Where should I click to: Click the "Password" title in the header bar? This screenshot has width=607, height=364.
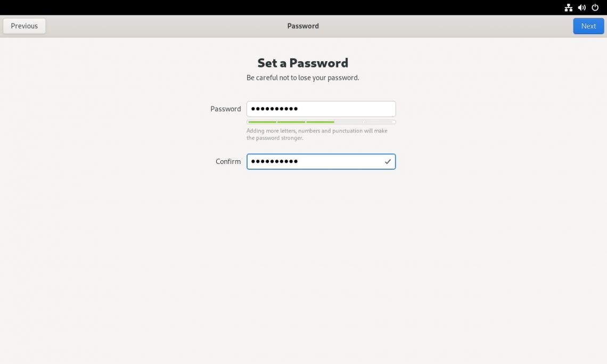[303, 26]
